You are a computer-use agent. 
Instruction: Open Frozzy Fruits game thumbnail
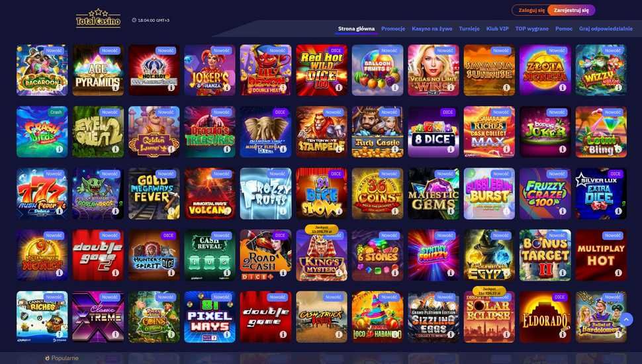pos(265,193)
